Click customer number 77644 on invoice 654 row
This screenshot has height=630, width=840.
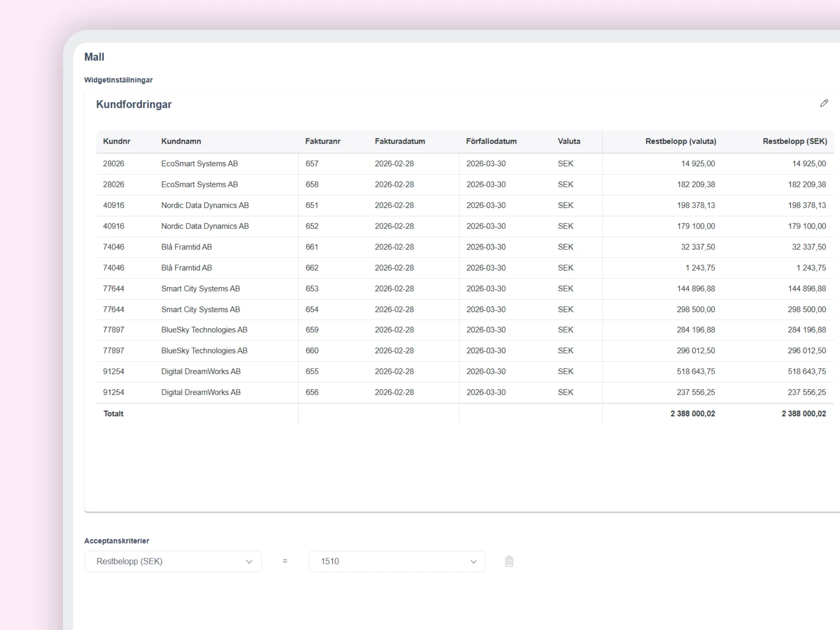113,309
